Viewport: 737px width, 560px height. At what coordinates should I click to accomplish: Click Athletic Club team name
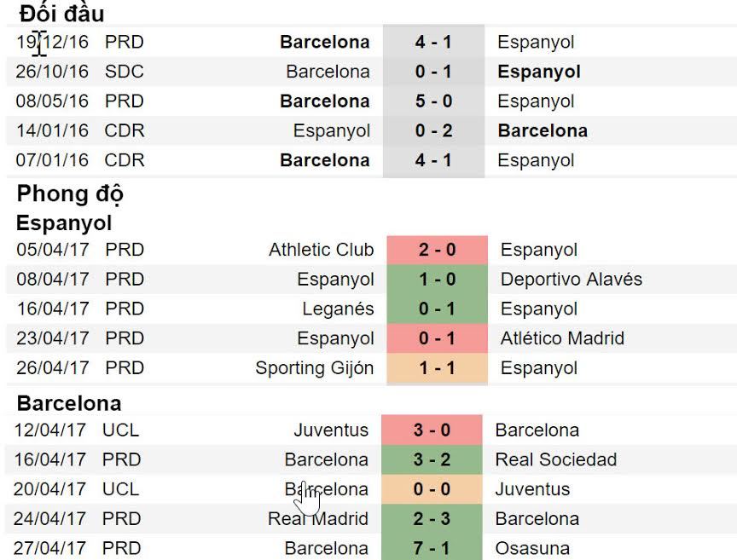pyautogui.click(x=321, y=250)
